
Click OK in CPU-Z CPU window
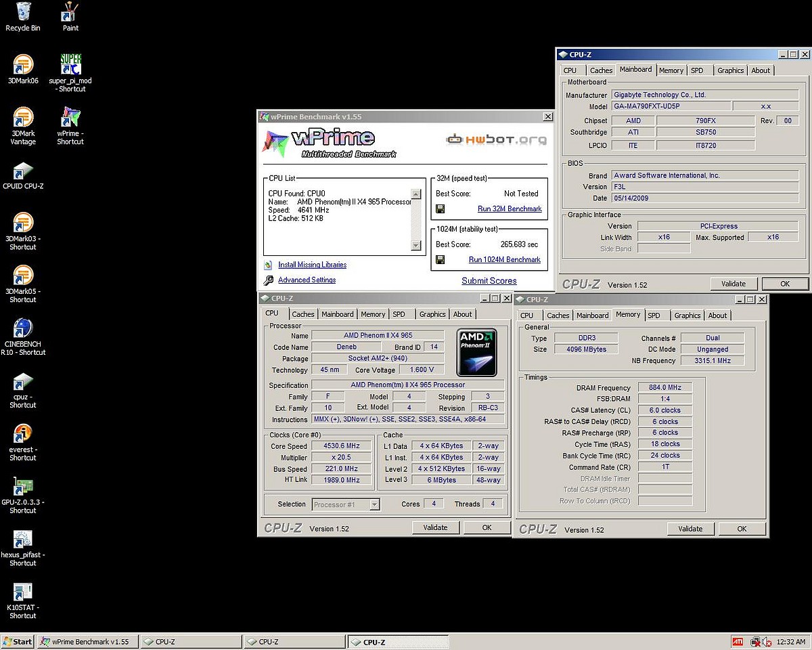tap(487, 527)
